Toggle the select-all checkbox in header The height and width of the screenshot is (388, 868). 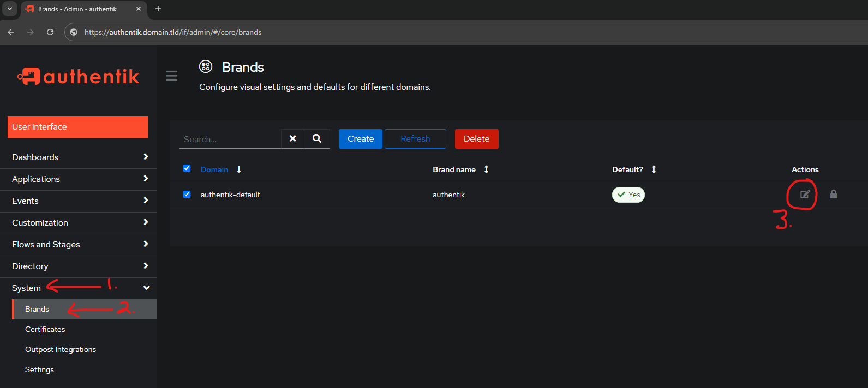pos(187,168)
